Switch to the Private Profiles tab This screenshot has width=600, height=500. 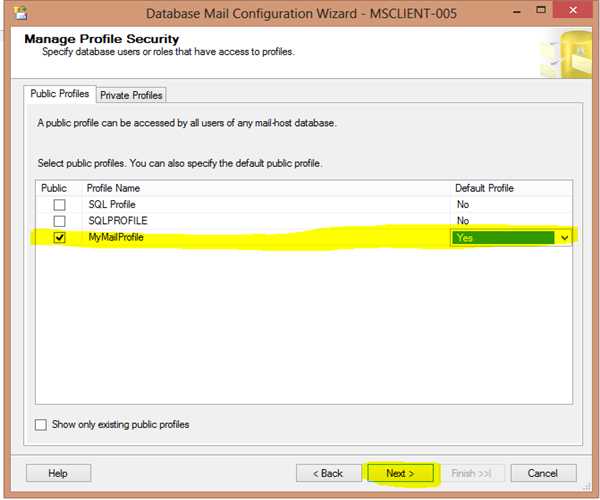[131, 95]
